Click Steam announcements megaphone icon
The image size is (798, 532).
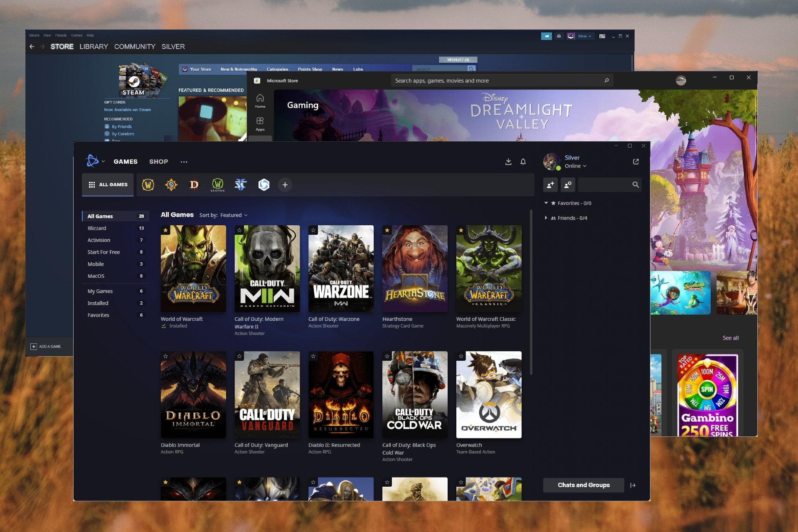point(547,36)
